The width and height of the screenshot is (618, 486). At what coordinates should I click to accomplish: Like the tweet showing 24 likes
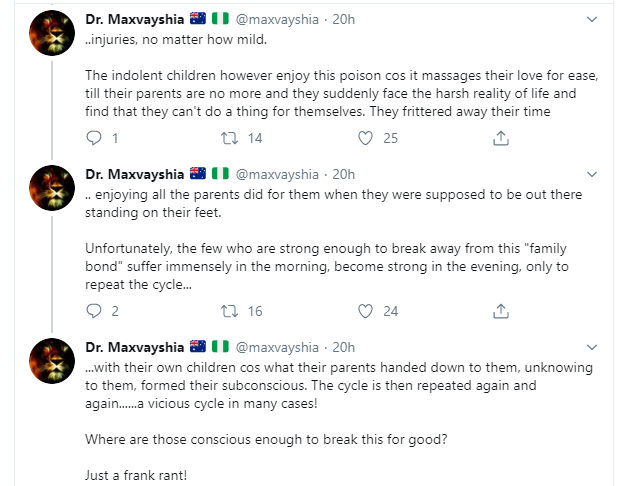(366, 310)
